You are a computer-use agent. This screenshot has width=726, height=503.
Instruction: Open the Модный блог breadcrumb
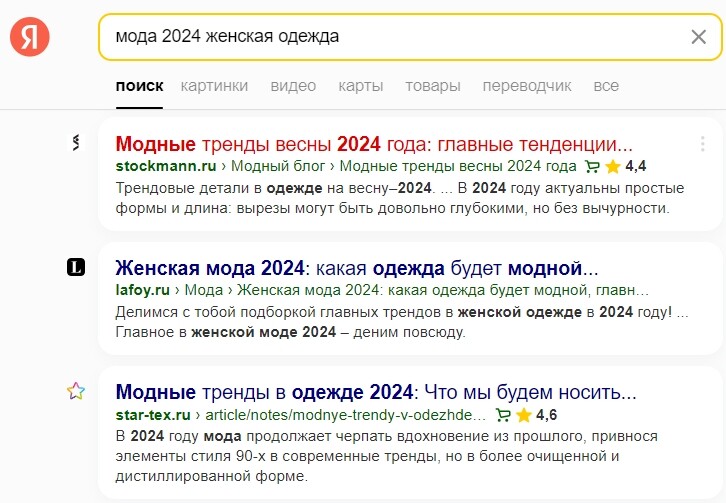point(278,166)
